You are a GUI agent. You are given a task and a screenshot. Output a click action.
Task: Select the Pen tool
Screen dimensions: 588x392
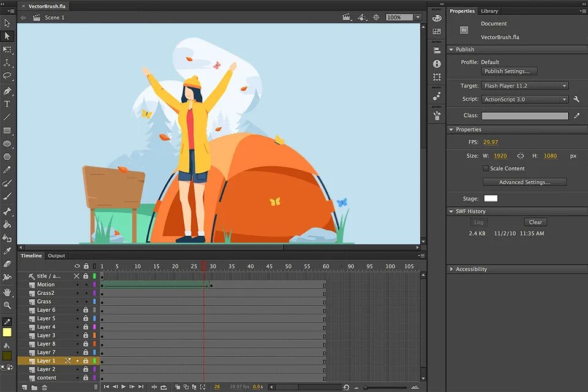click(x=7, y=91)
